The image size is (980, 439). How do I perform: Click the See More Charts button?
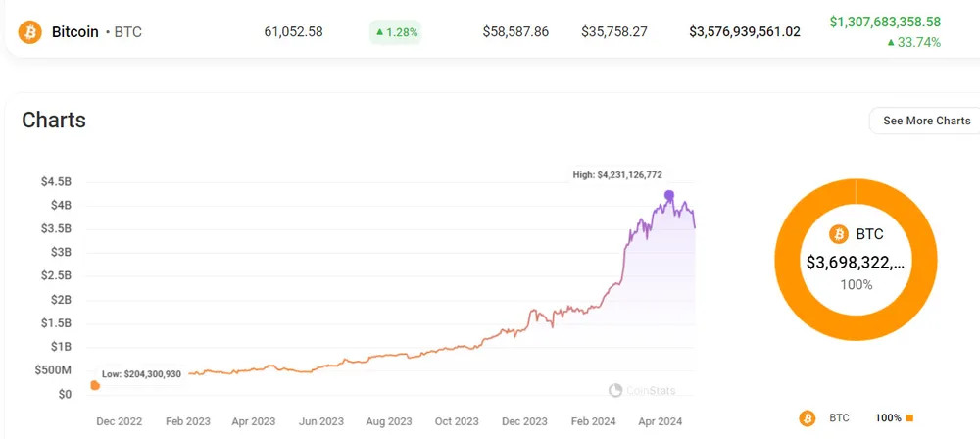(x=926, y=121)
